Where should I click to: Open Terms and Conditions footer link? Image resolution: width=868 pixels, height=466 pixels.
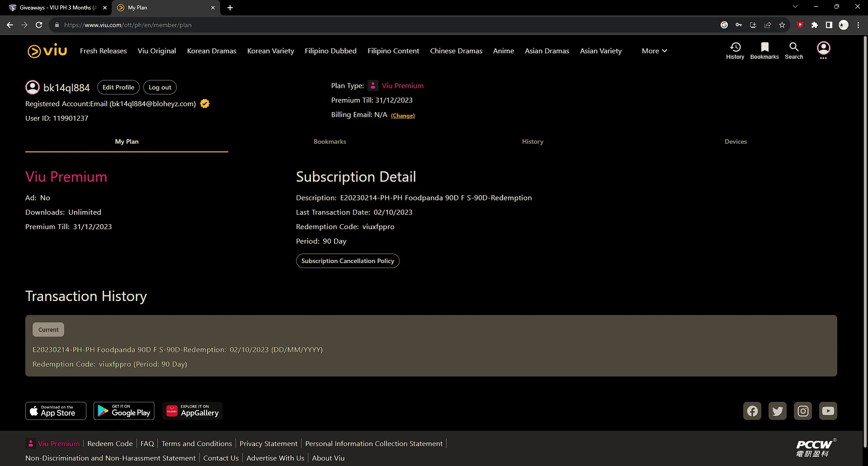(x=197, y=443)
